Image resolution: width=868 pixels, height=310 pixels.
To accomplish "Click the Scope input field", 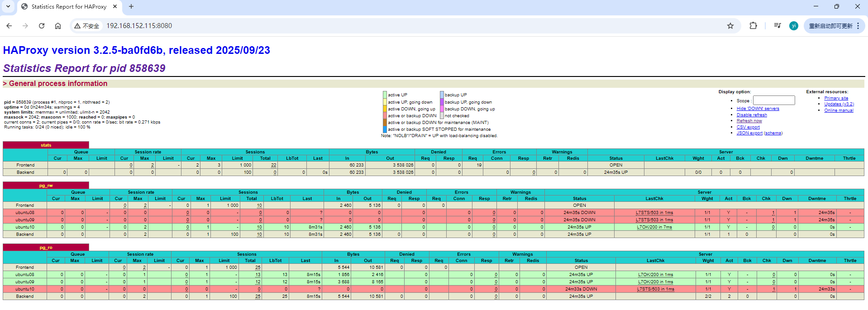I will 773,100.
